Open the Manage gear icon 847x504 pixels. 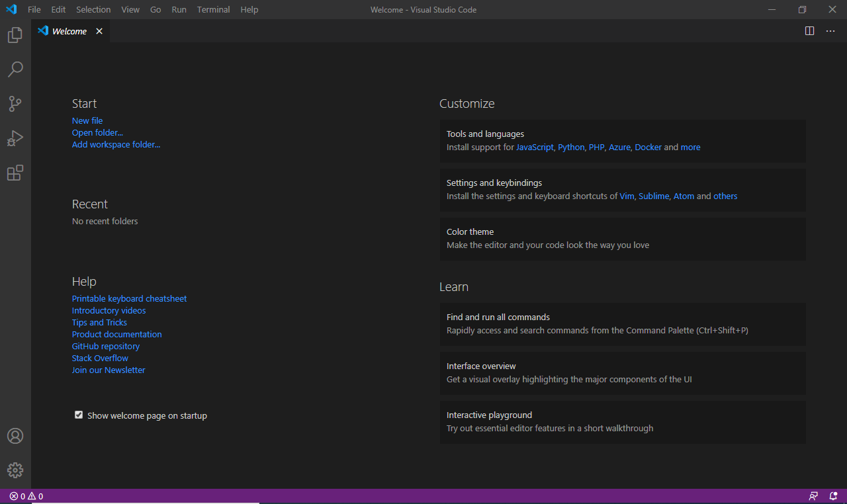[15, 470]
